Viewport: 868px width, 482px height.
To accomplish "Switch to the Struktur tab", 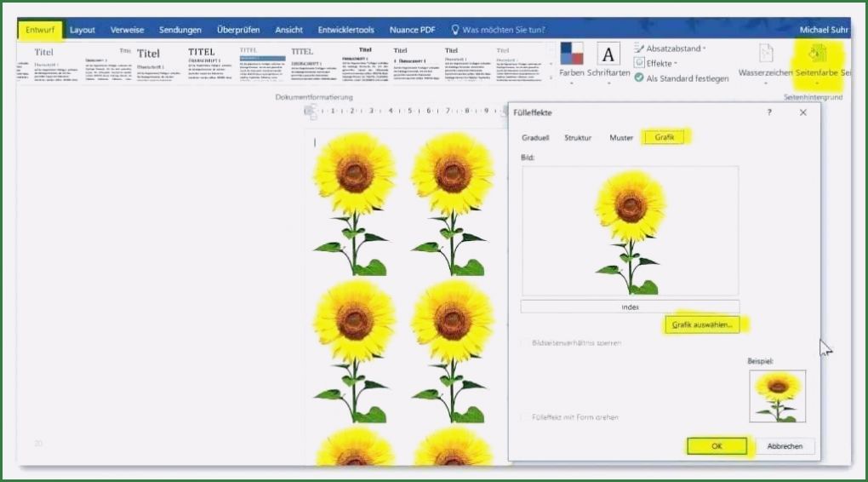I will tap(578, 137).
